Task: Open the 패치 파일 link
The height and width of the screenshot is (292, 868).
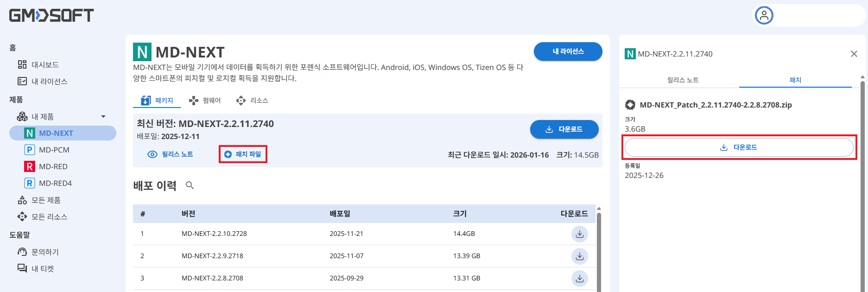Action: tap(243, 154)
